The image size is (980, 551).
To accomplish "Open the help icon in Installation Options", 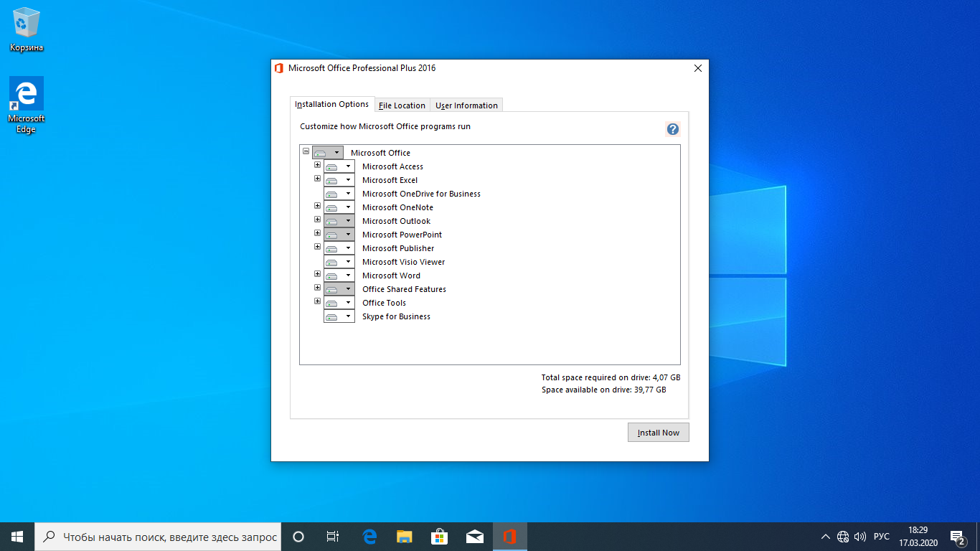I will (672, 129).
